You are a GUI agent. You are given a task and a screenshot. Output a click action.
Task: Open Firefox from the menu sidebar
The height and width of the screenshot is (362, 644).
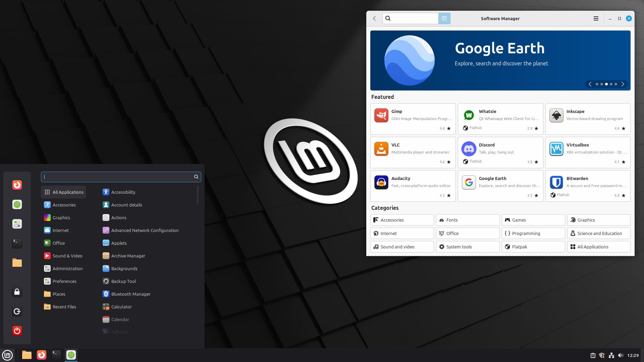(17, 185)
